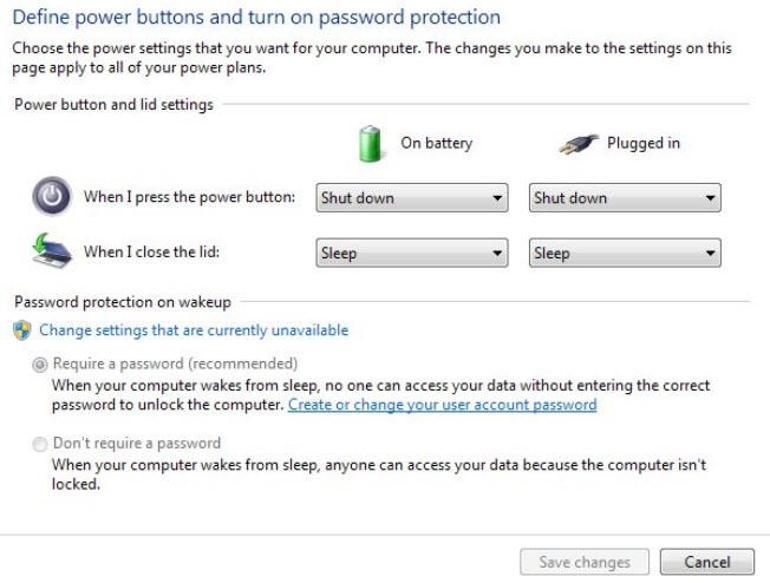Click the Plugged in column label
Viewport: 770px width, 583px height.
point(643,143)
